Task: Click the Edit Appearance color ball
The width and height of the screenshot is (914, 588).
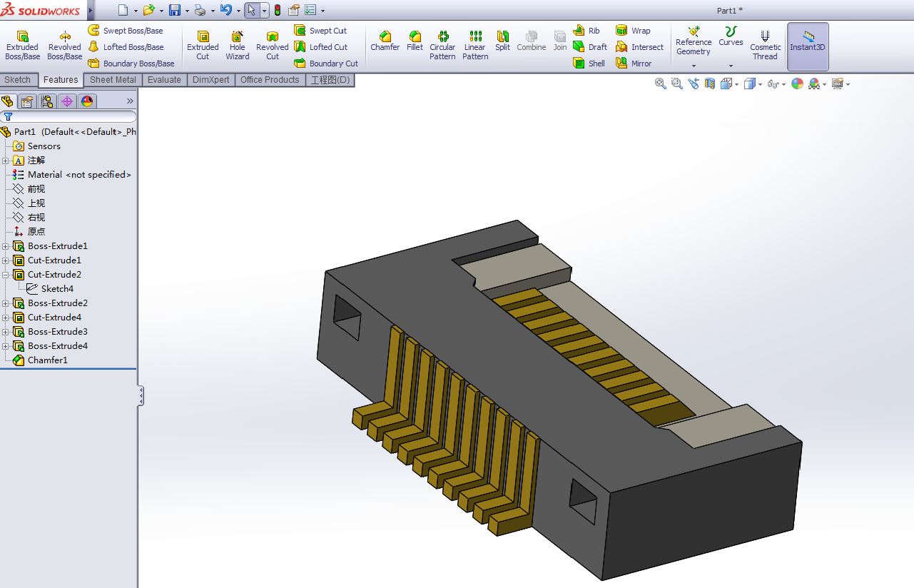Action: (797, 83)
